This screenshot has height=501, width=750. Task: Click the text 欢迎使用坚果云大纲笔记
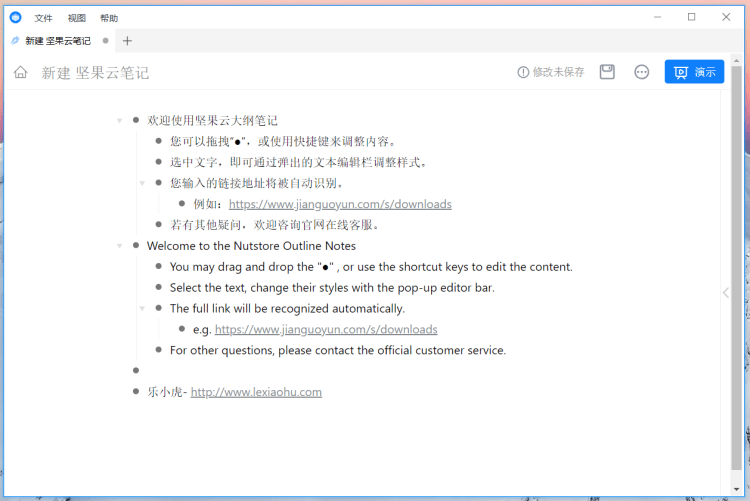tap(212, 121)
